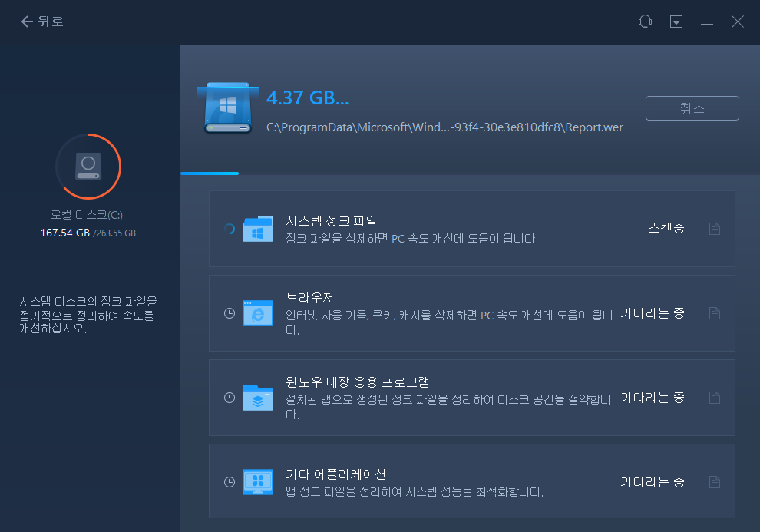Select the disk progress circle for 로컬 디스크(C:)
760x532 pixels.
tap(88, 166)
